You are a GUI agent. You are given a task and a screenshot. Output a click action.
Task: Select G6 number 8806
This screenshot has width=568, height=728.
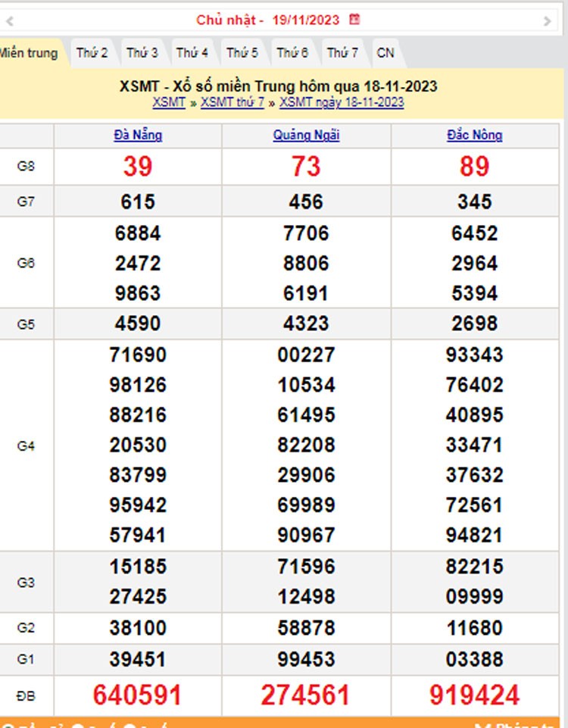306,264
